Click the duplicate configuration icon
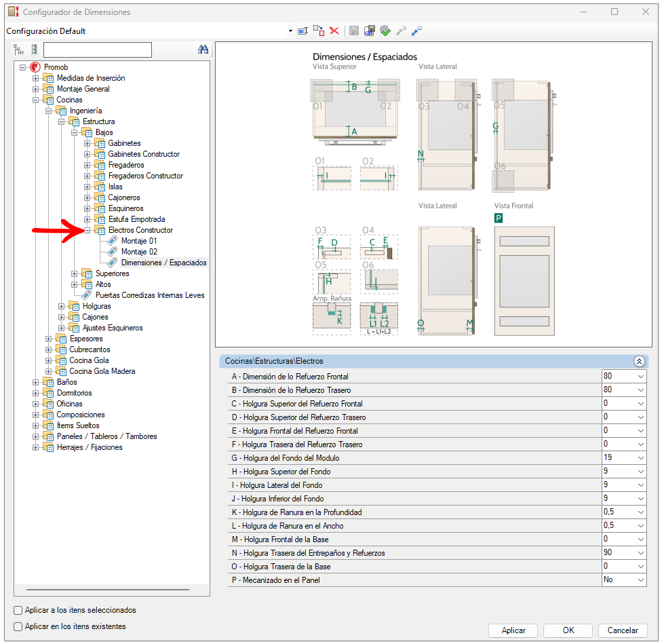The image size is (664, 644). (x=319, y=31)
